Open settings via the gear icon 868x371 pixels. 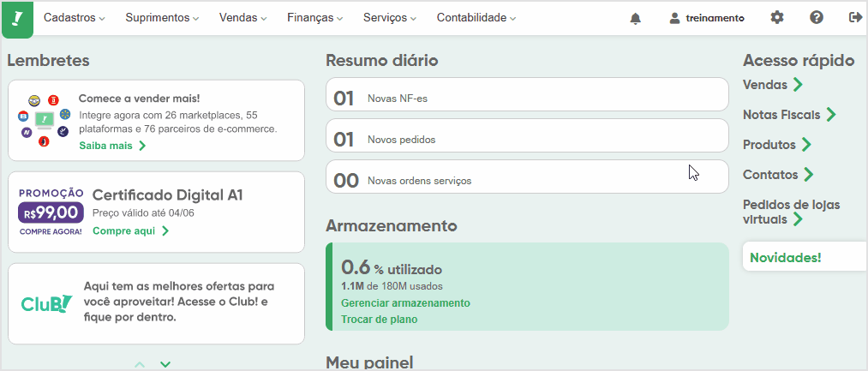(777, 18)
